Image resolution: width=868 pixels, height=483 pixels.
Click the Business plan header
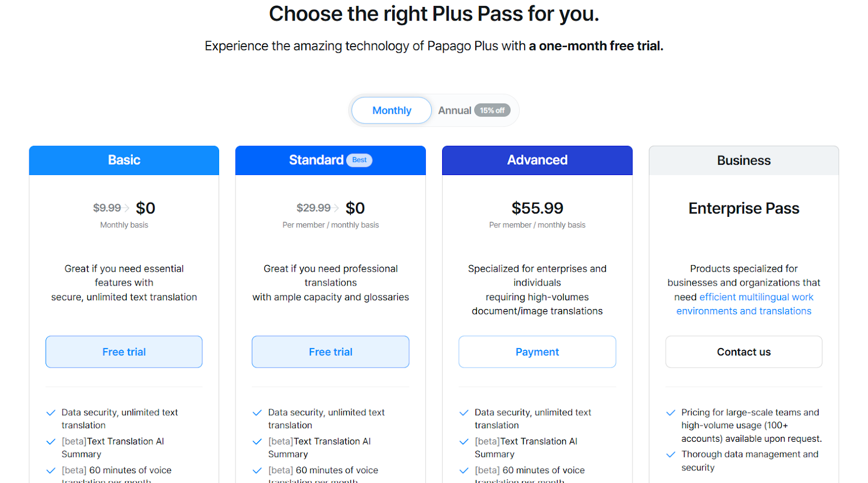click(743, 160)
